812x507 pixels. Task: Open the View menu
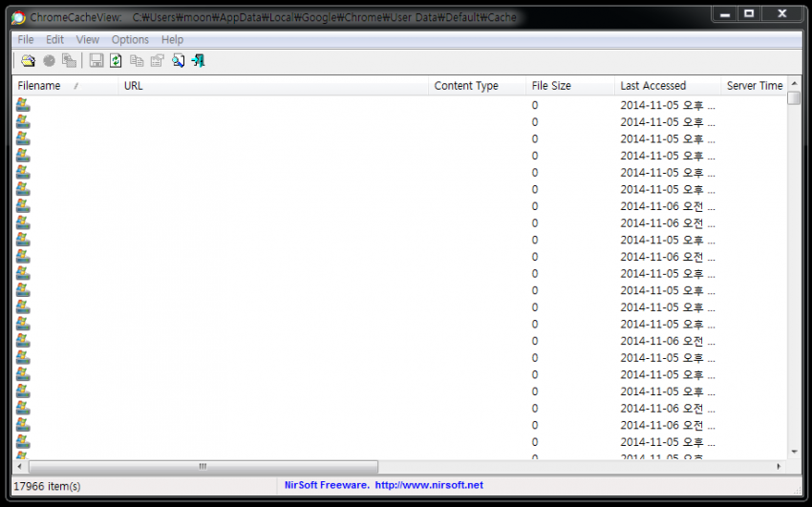click(x=88, y=39)
